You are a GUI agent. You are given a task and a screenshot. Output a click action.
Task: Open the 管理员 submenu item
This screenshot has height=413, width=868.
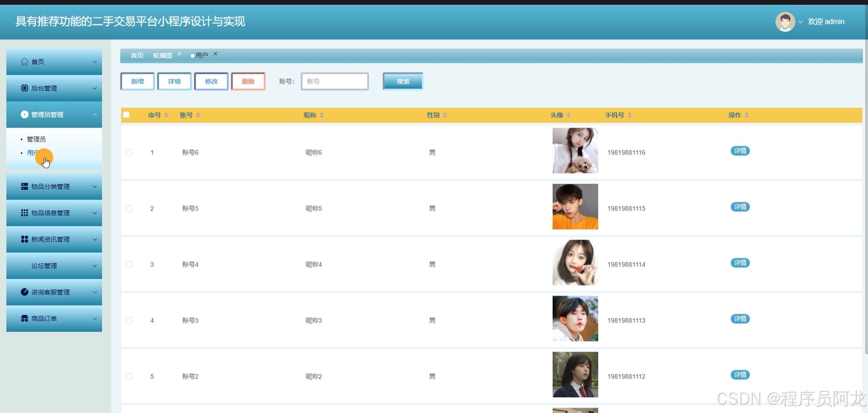(36, 139)
